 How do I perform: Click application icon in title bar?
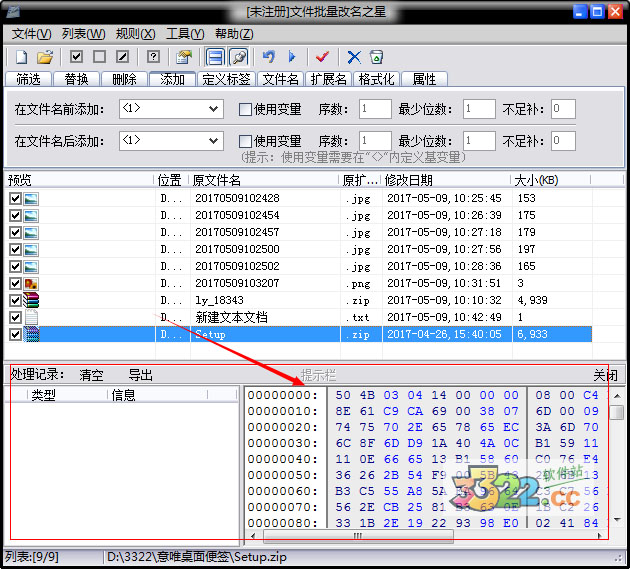point(12,12)
